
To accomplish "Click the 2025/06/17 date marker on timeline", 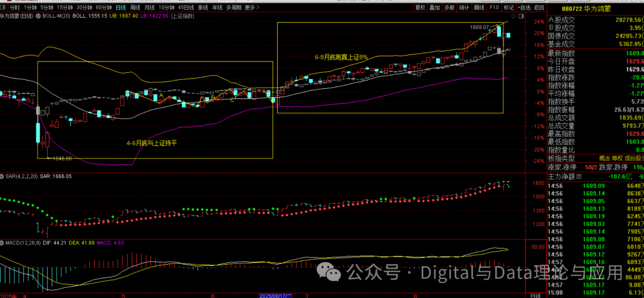I will pyautogui.click(x=275, y=296).
